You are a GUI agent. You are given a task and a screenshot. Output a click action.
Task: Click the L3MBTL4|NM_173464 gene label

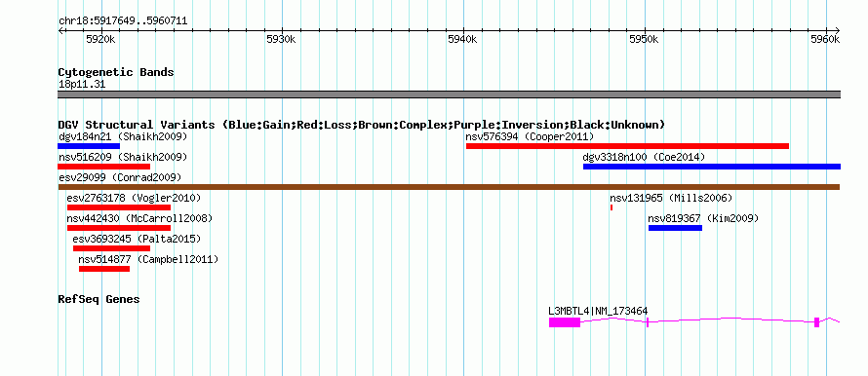[x=598, y=312]
